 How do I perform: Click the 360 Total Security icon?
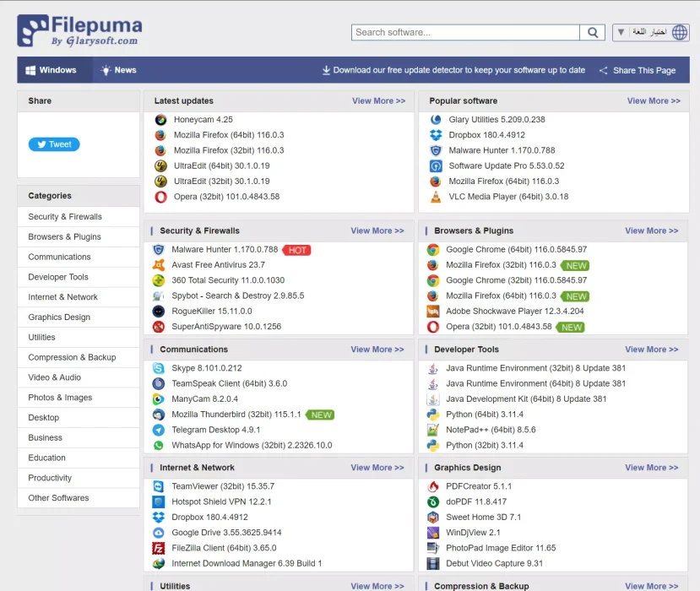[159, 280]
